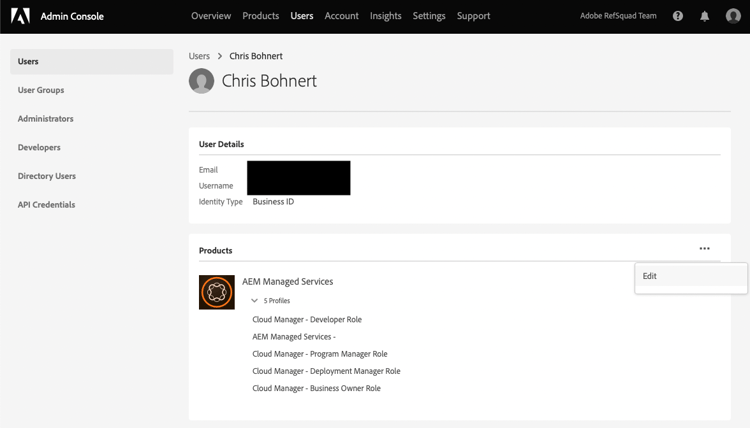Open the help question mark icon
The width and height of the screenshot is (750, 428).
[678, 16]
